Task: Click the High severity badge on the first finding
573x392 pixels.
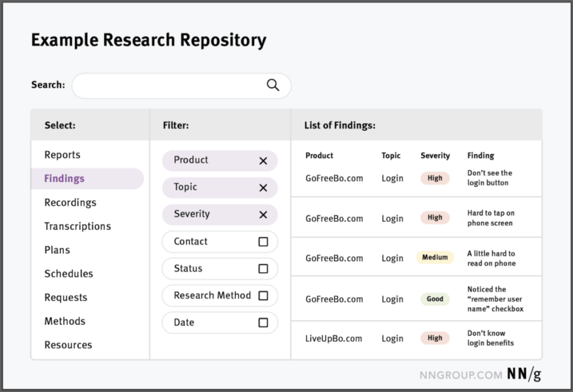Action: (x=434, y=178)
